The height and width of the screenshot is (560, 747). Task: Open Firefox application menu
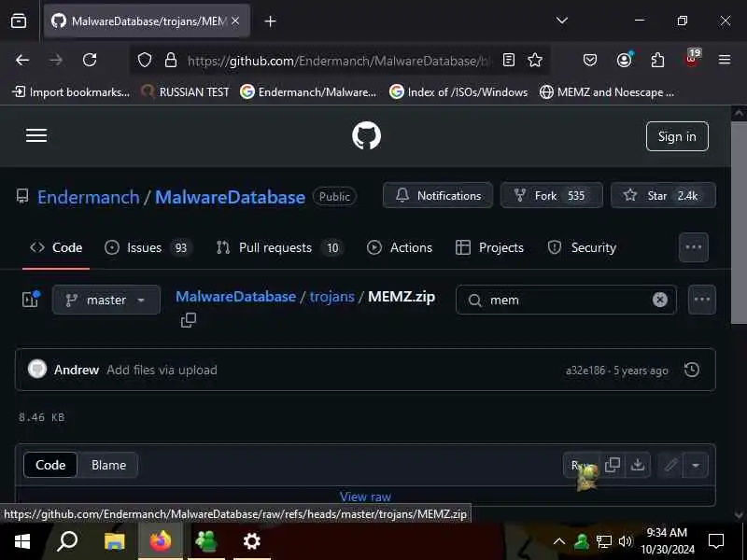pyautogui.click(x=725, y=60)
